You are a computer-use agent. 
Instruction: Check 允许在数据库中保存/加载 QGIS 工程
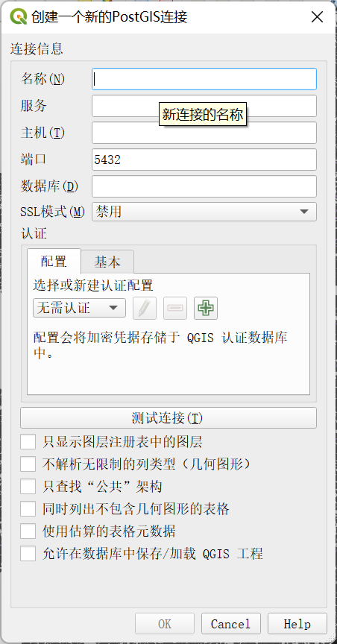click(28, 554)
